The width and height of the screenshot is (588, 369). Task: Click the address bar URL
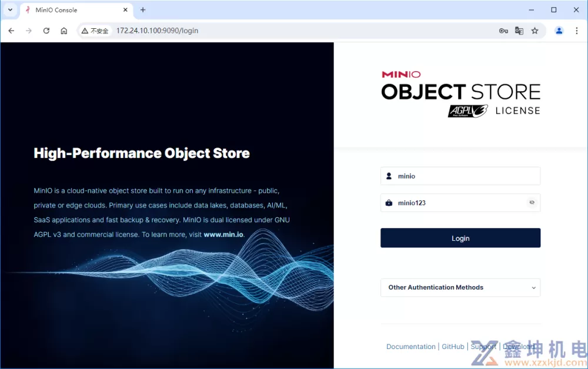click(157, 31)
